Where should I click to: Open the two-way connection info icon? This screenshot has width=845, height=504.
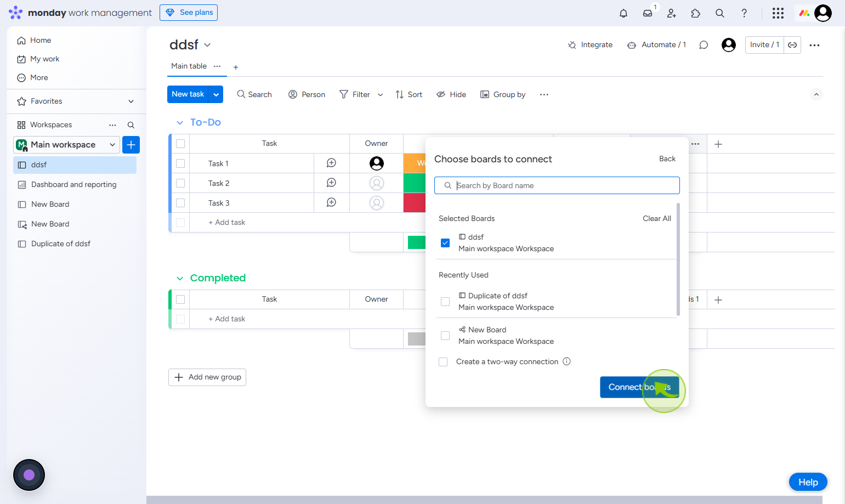pos(567,361)
